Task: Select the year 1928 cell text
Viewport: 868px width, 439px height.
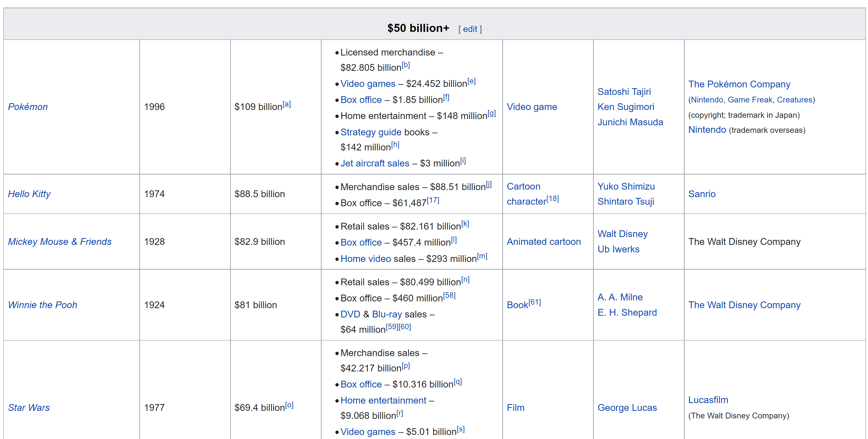Action: (154, 242)
